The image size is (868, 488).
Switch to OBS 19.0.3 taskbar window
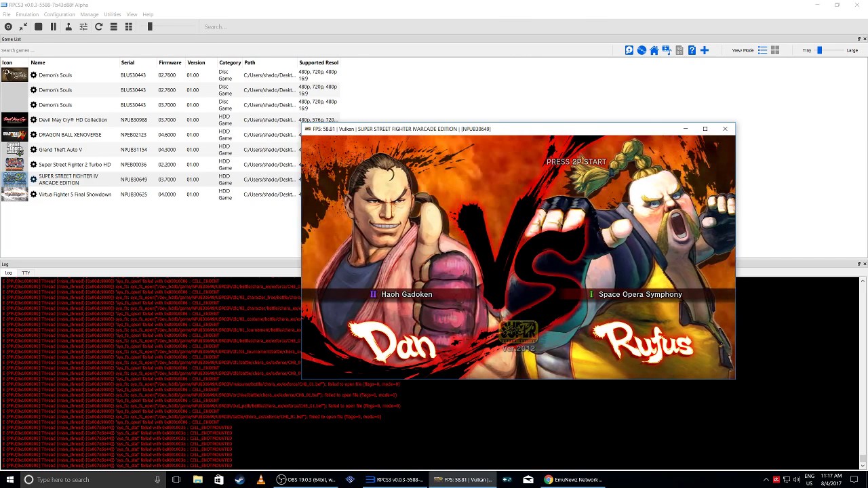click(306, 479)
